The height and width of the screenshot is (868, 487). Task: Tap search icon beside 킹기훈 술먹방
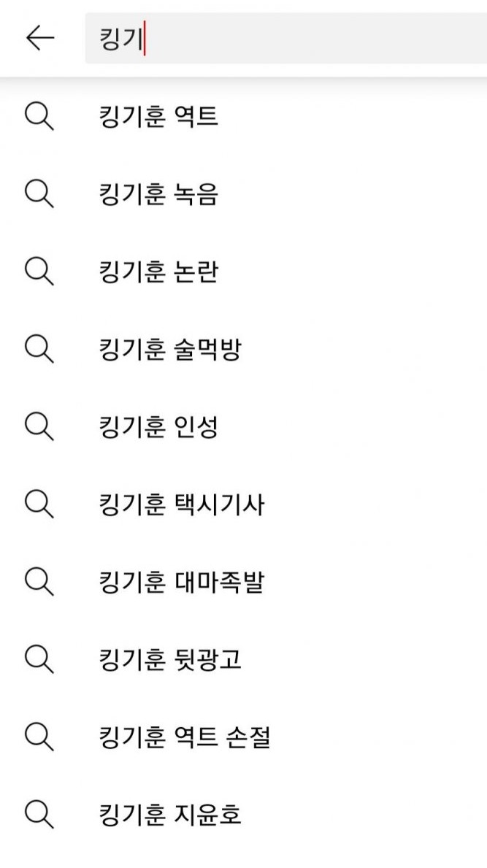coord(39,349)
